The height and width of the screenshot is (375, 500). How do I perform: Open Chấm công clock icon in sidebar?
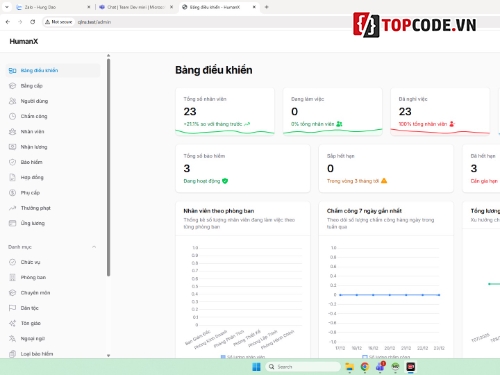pyautogui.click(x=12, y=116)
